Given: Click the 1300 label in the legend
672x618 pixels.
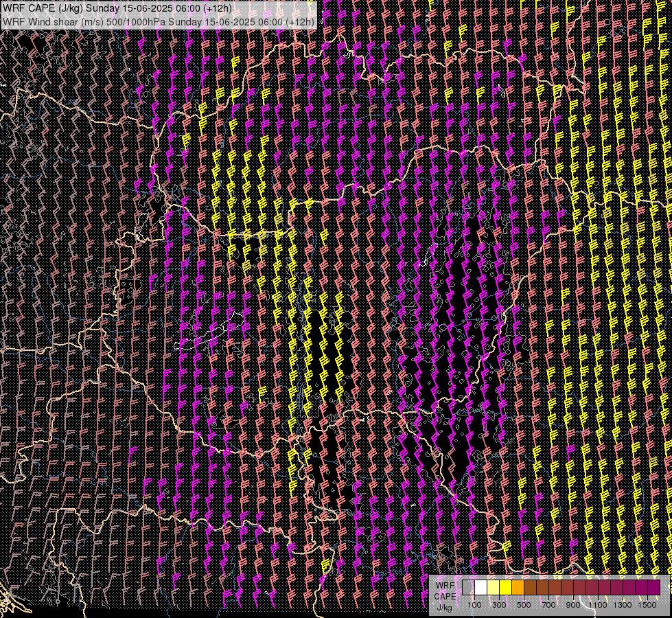Looking at the screenshot, I should (623, 605).
